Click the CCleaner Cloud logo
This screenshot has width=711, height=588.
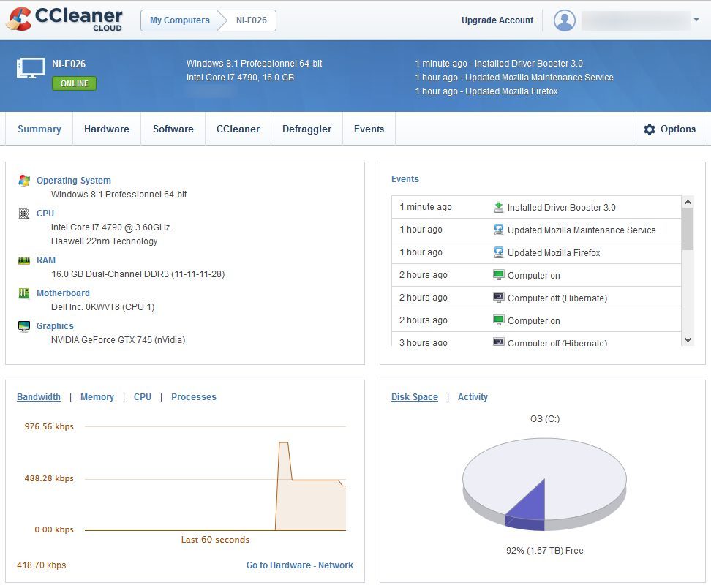[x=64, y=20]
